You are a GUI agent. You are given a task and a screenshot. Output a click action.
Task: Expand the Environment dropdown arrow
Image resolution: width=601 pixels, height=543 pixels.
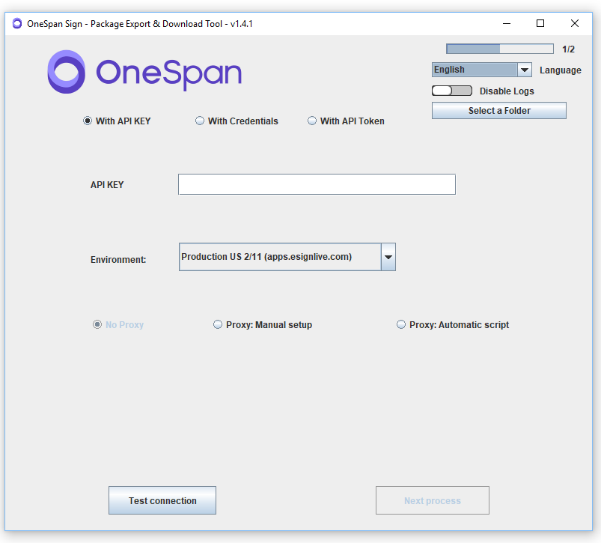(x=388, y=257)
